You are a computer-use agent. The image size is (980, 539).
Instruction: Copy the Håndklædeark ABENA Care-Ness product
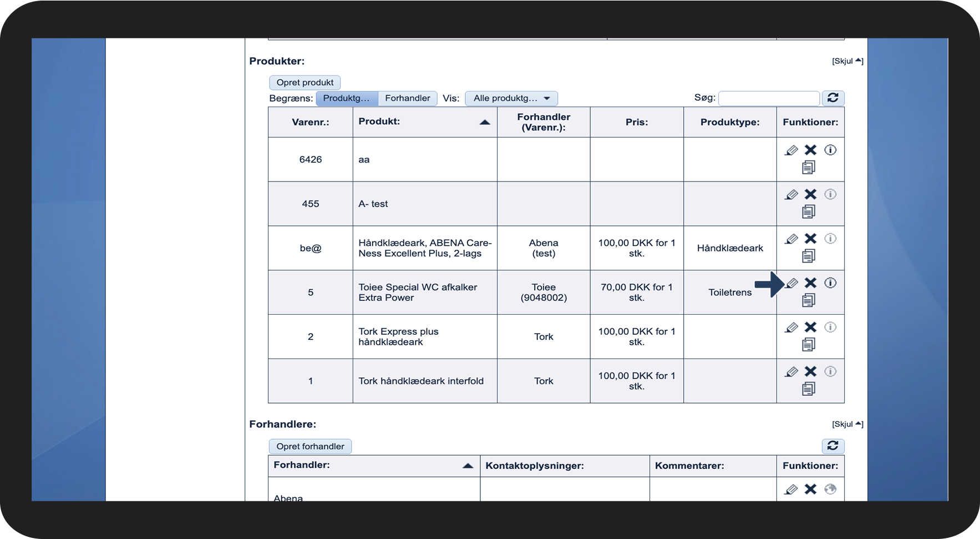click(x=809, y=256)
